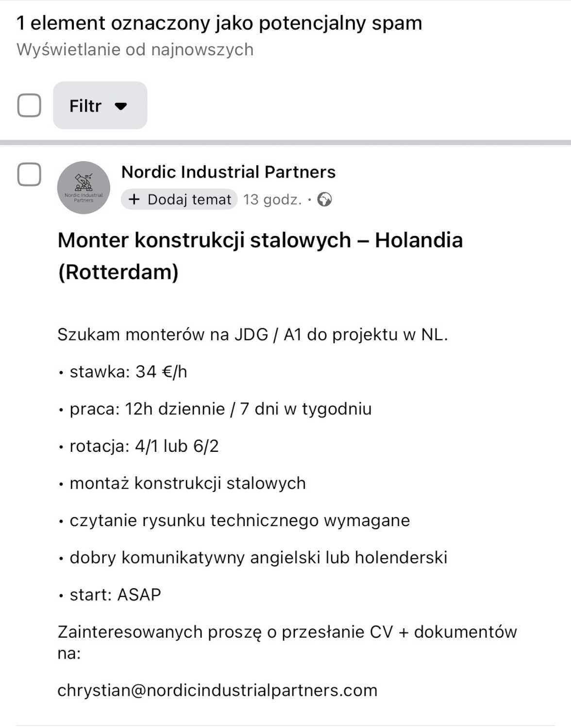
Task: Click the start: ASAP line
Action: [x=115, y=595]
